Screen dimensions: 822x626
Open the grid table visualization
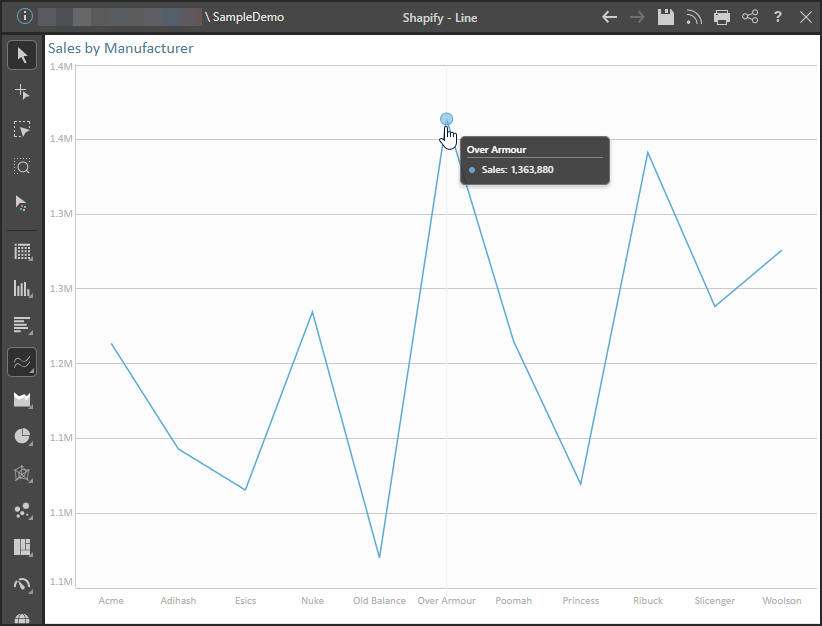22,252
